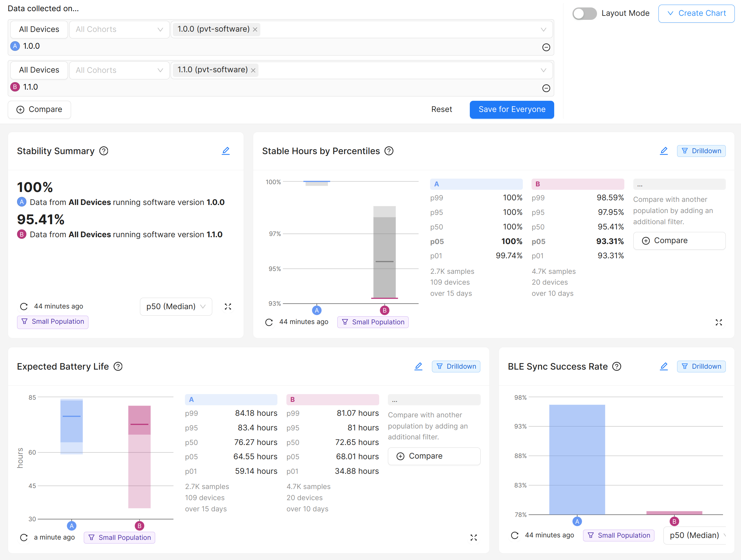This screenshot has height=560, width=741.
Task: Click pencil icon on Stable Hours by Percentiles
Action: click(x=664, y=151)
